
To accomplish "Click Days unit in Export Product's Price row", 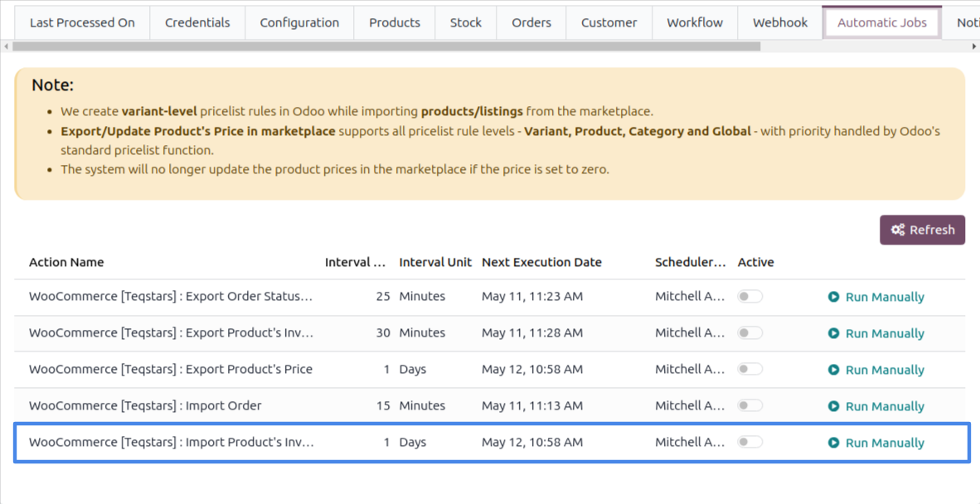I will click(x=413, y=369).
